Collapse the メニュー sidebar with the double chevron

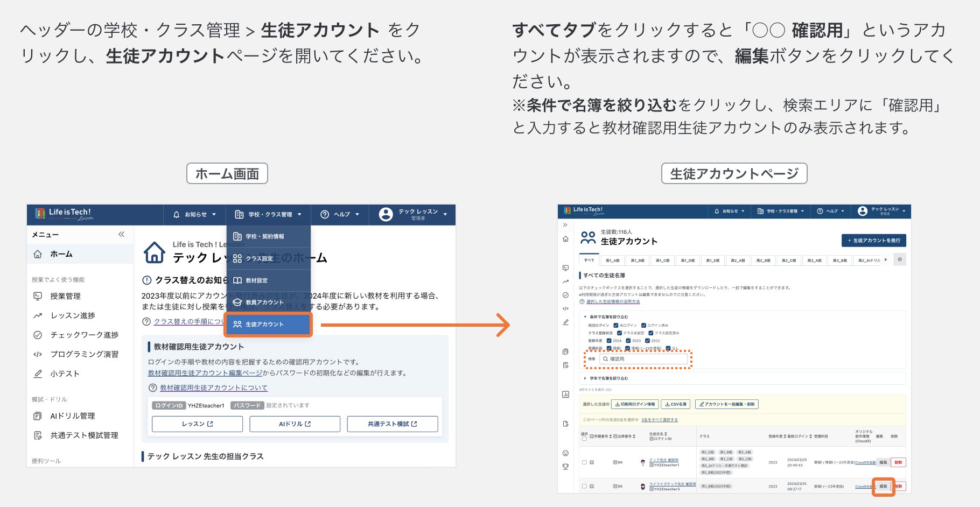pyautogui.click(x=122, y=234)
